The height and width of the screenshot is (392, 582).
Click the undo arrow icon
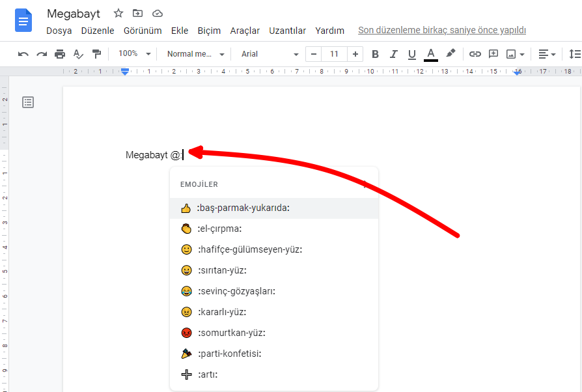[x=23, y=54]
